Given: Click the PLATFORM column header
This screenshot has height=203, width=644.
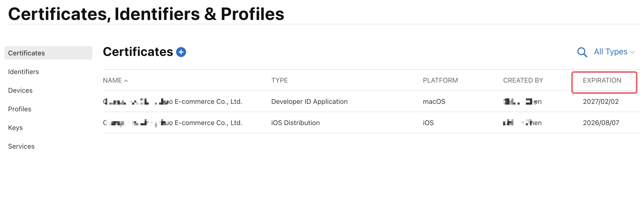Looking at the screenshot, I should tap(440, 81).
